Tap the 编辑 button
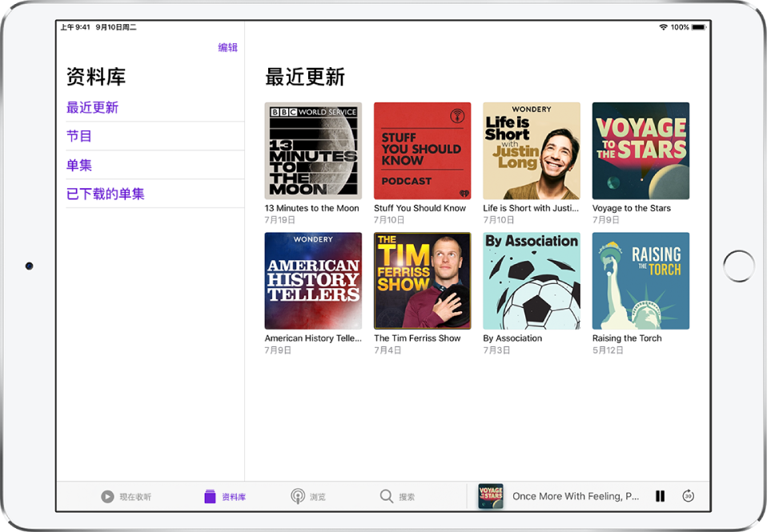The height and width of the screenshot is (532, 771). click(227, 48)
